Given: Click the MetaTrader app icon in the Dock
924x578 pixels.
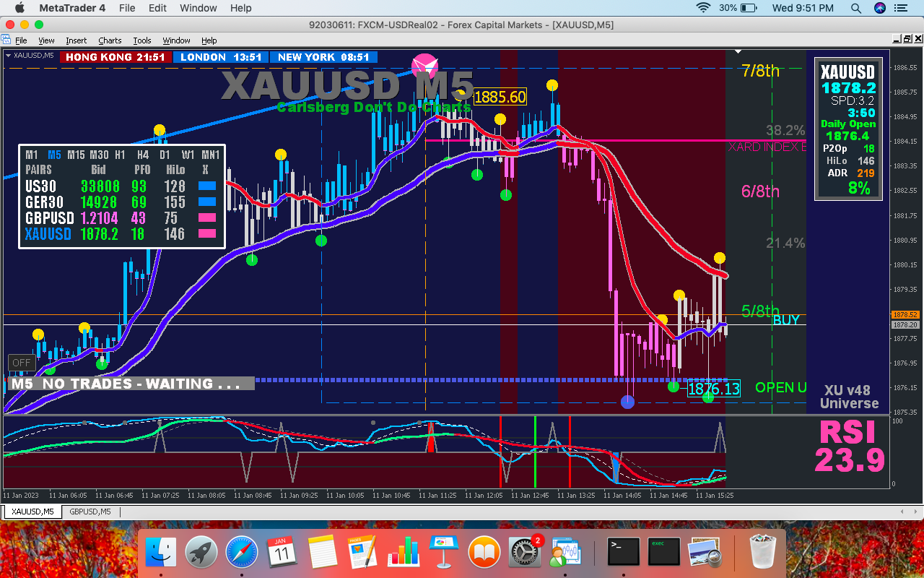Looking at the screenshot, I should coord(565,553).
